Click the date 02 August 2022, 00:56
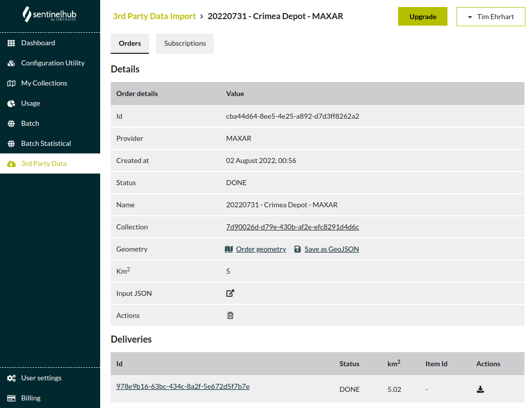The image size is (532, 408). point(261,160)
